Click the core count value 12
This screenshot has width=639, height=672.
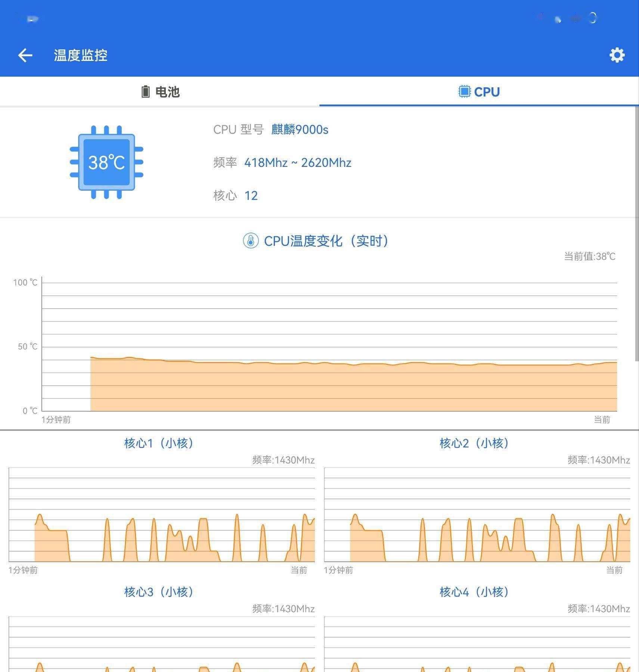[252, 196]
